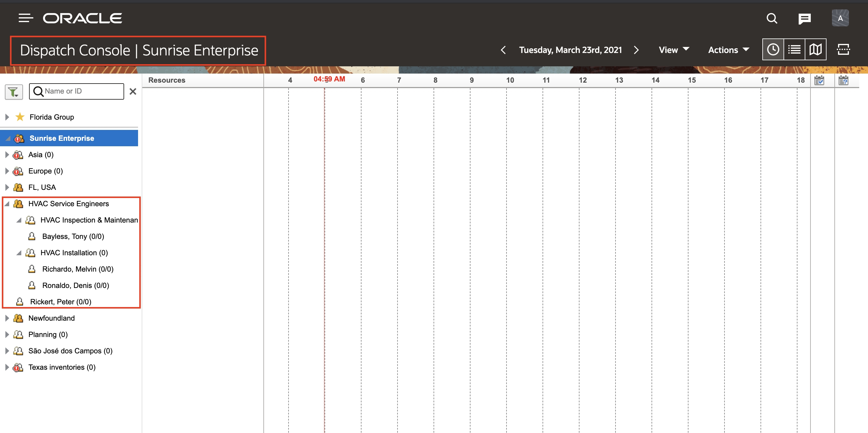
Task: Click the resource filter funnel icon
Action: pyautogui.click(x=14, y=91)
